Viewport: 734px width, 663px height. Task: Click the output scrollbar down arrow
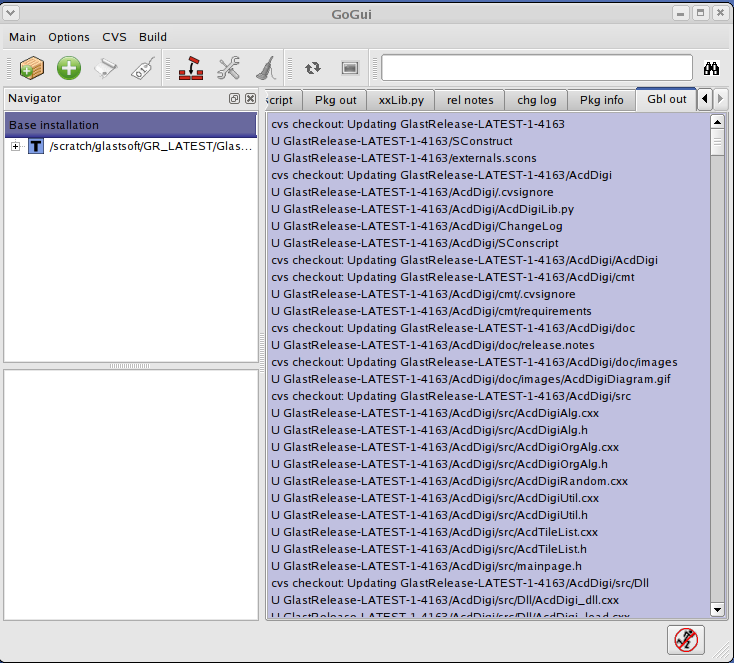[717, 609]
